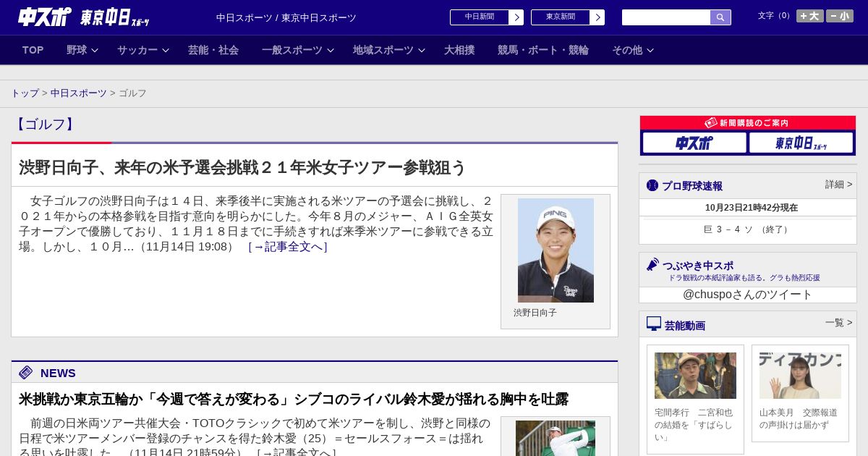Click the golfer thumbnail in NEWS article

pyautogui.click(x=556, y=438)
